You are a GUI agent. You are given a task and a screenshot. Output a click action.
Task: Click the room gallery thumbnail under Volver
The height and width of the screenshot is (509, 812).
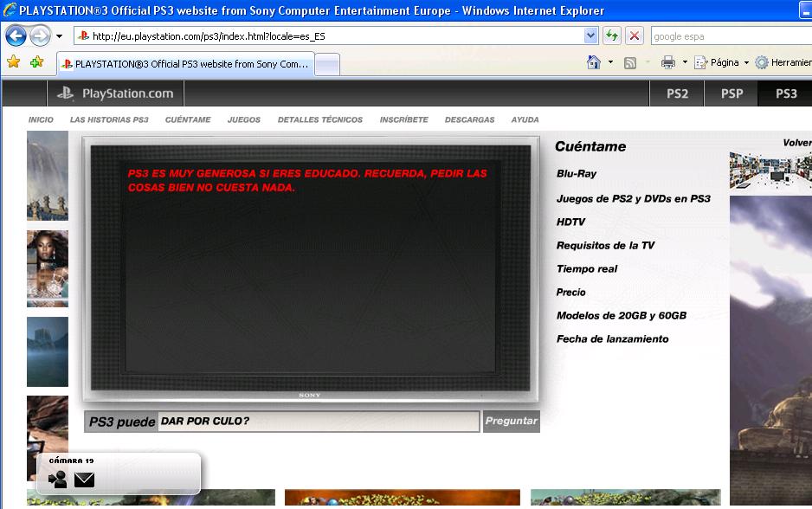770,171
